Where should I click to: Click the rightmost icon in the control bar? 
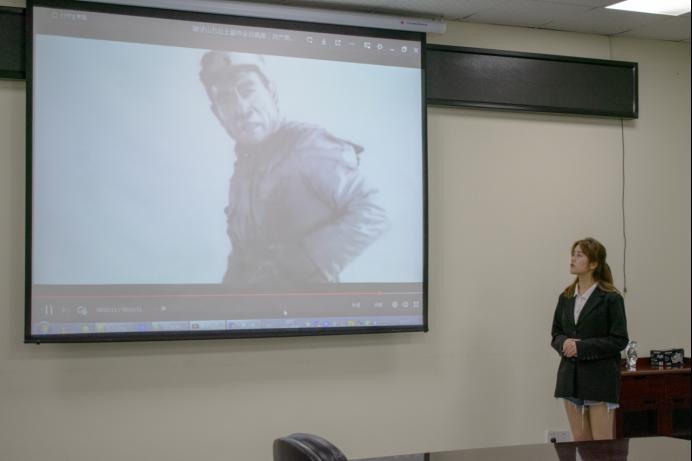416,305
